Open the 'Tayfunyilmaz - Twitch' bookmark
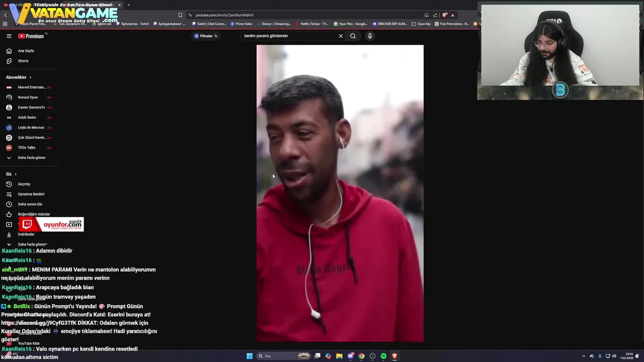The image size is (644, 362). (x=132, y=24)
